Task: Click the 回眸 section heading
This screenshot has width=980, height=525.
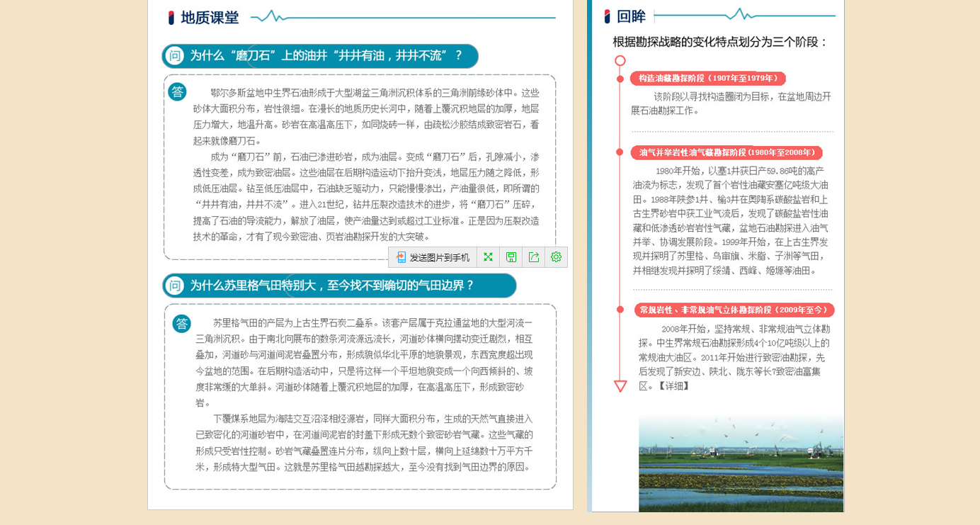Action: (x=631, y=16)
